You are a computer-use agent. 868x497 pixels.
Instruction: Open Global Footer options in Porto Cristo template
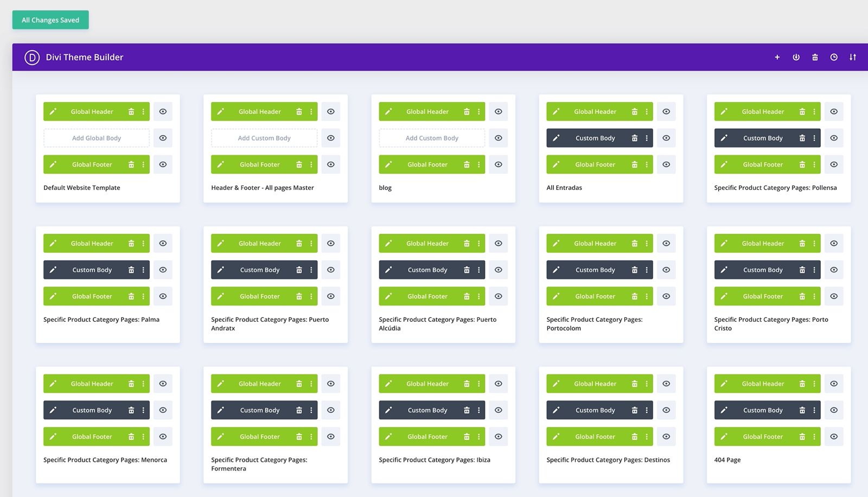point(814,296)
